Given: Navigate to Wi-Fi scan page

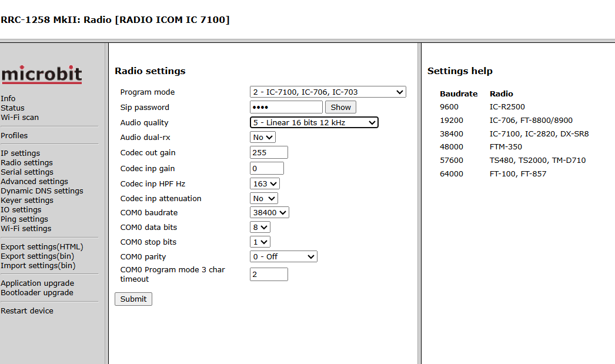Looking at the screenshot, I should point(20,117).
